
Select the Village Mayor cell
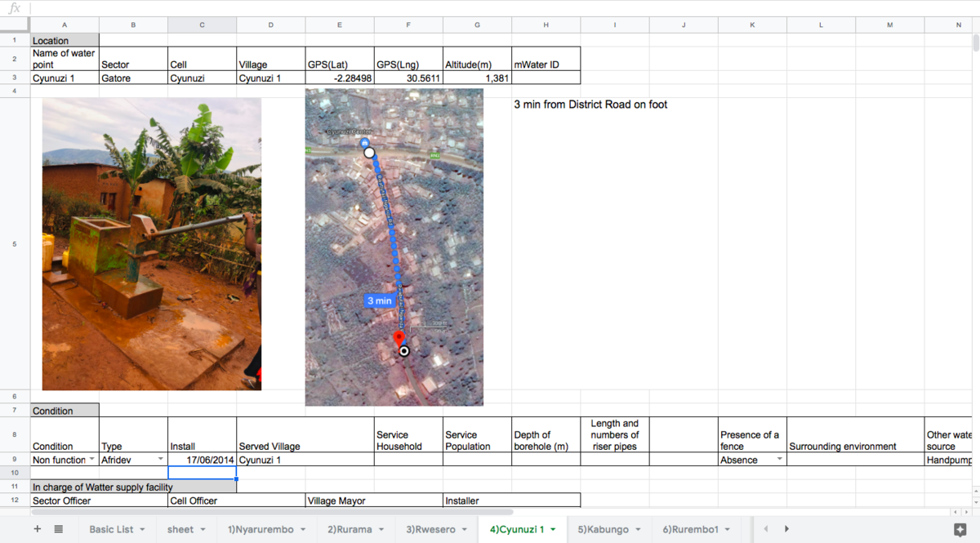click(x=374, y=501)
